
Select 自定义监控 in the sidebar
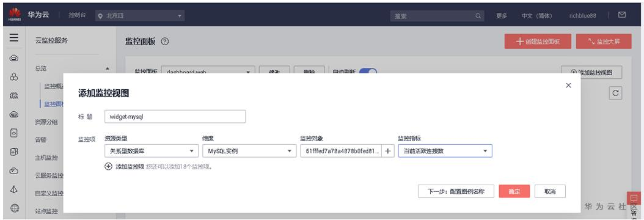49,193
